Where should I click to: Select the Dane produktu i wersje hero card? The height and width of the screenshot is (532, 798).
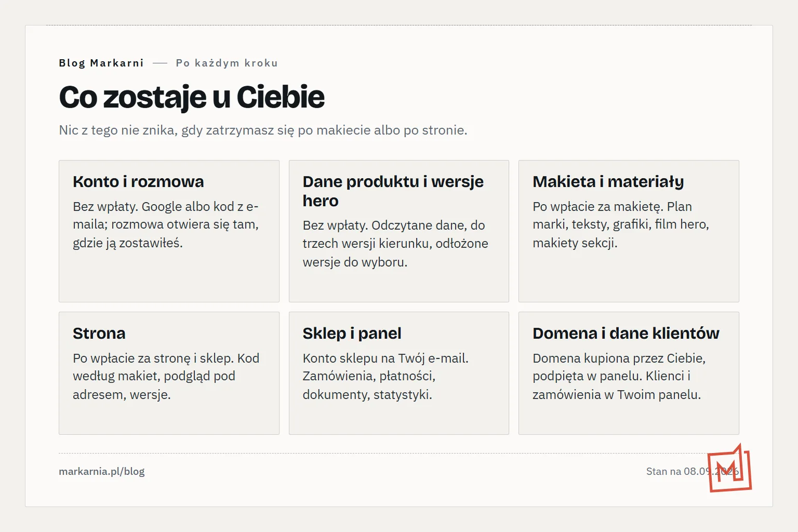[399, 231]
